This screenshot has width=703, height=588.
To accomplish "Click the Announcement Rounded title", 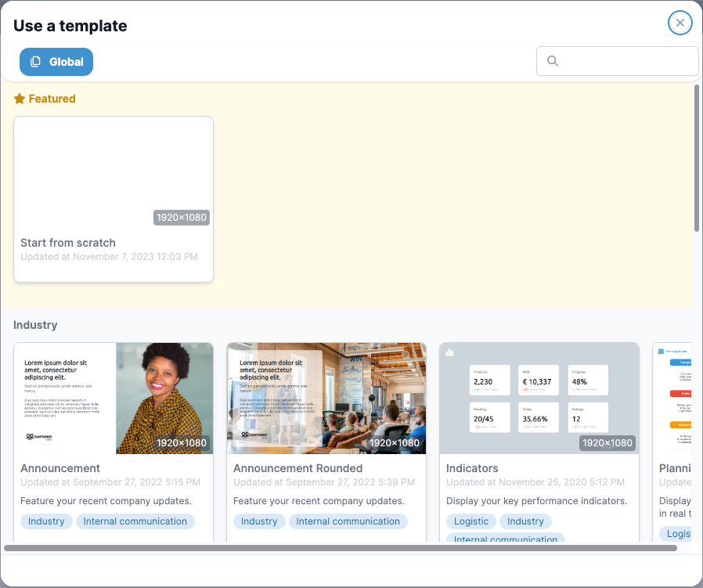I will coord(297,468).
